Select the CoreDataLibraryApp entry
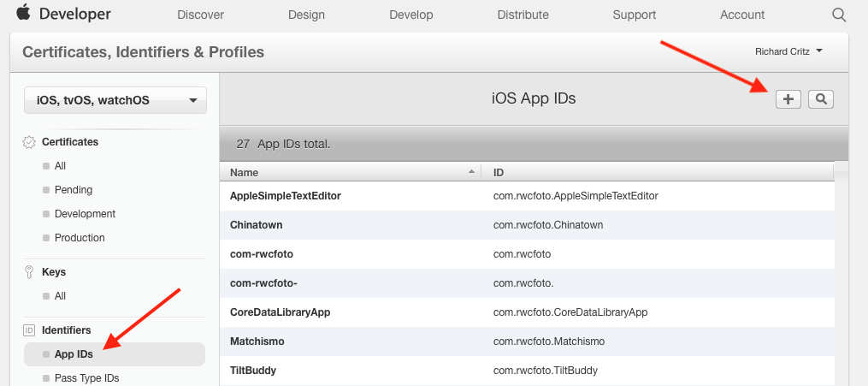The height and width of the screenshot is (386, 868). tap(280, 312)
